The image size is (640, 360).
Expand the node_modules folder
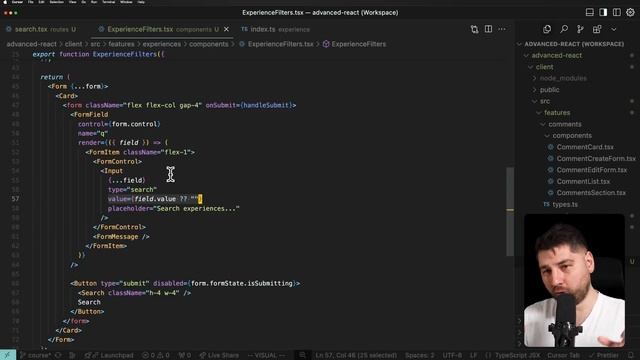pyautogui.click(x=563, y=78)
